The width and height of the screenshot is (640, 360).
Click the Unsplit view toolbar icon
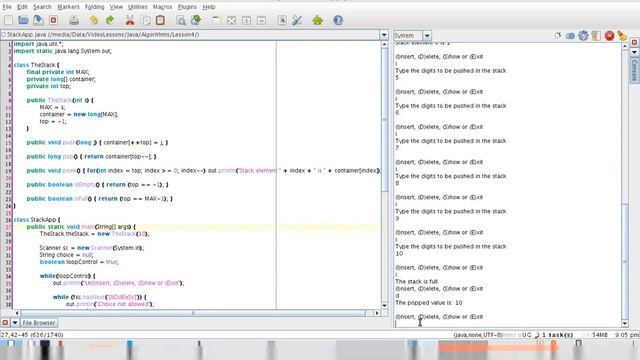(231, 20)
